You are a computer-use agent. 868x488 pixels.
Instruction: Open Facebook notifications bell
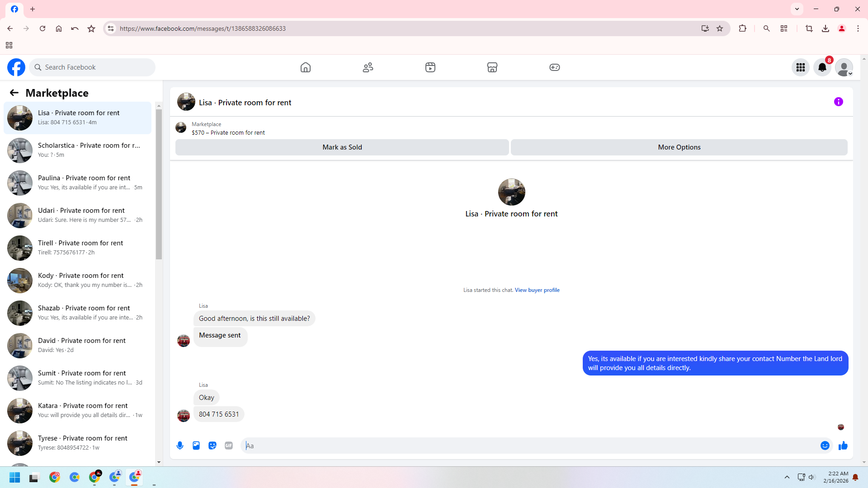tap(822, 67)
